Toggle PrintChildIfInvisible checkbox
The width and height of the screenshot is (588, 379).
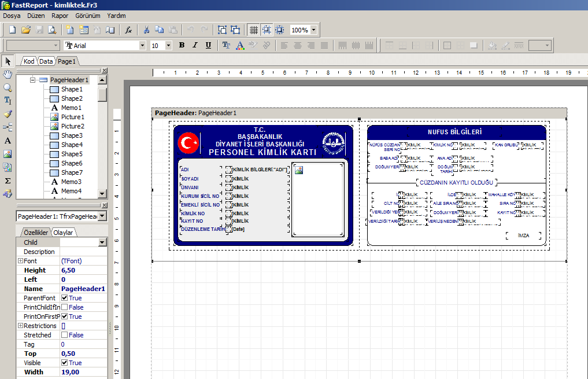pyautogui.click(x=65, y=307)
